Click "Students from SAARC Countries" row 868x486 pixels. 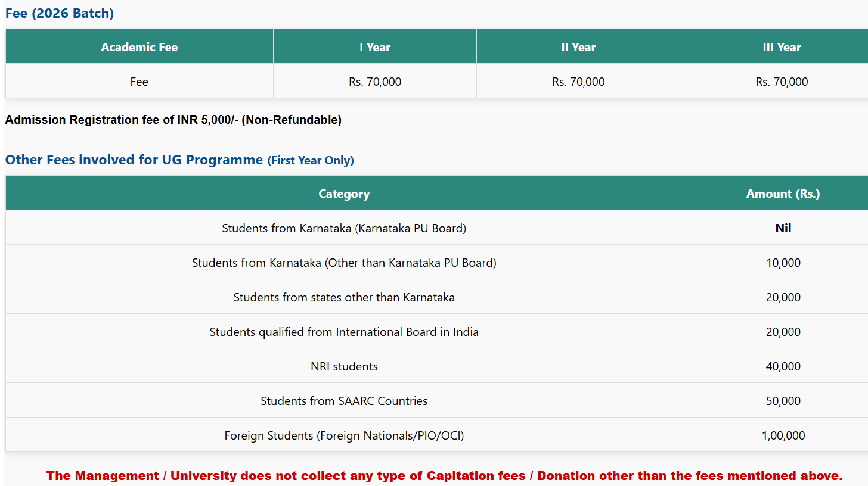344,401
